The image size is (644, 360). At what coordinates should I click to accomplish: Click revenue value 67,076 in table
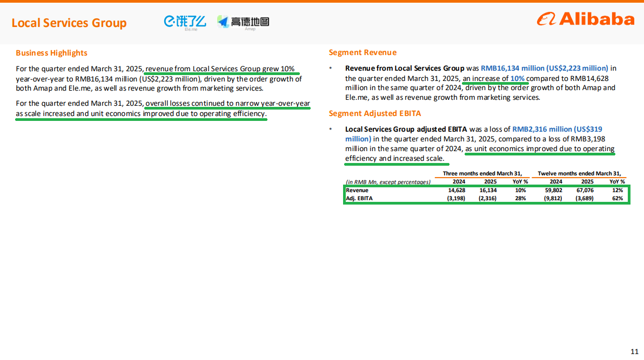585,190
